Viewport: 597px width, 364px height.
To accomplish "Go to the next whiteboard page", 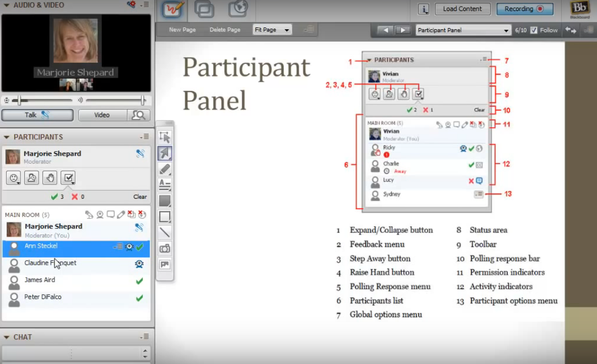I will coord(403,30).
